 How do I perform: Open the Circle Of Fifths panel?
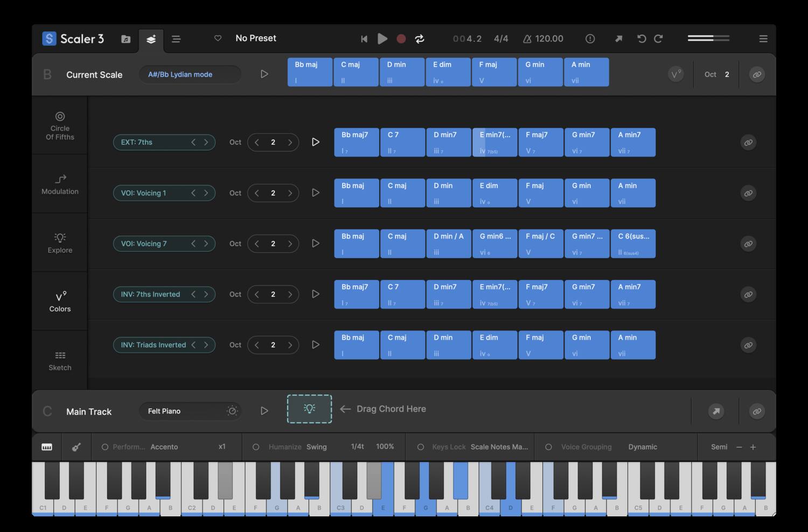59,126
